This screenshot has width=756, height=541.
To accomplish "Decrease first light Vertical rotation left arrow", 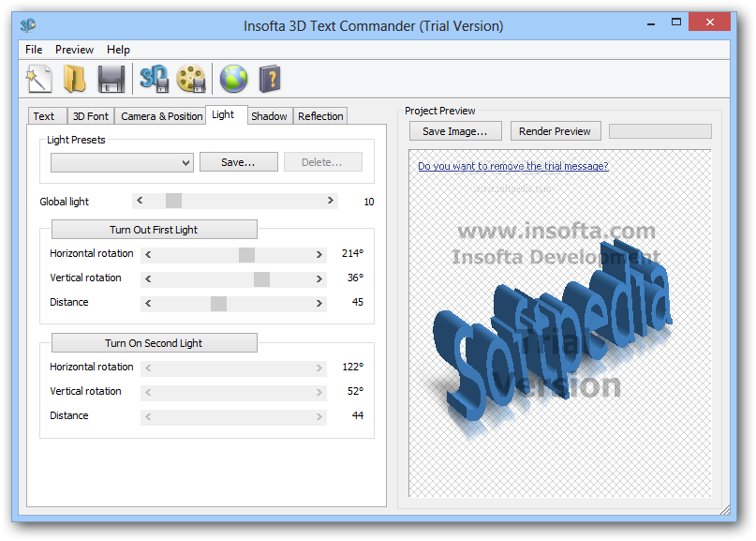I will click(148, 279).
